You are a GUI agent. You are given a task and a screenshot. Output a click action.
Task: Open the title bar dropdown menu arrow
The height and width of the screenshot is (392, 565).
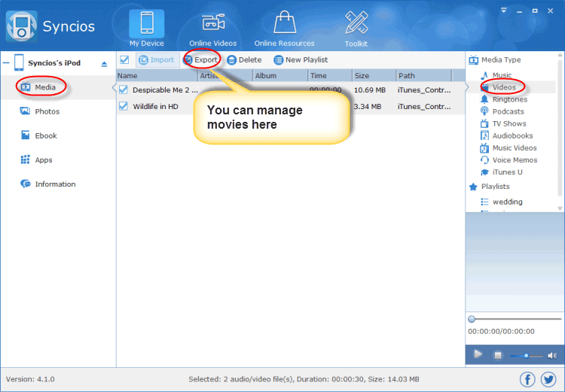point(504,11)
